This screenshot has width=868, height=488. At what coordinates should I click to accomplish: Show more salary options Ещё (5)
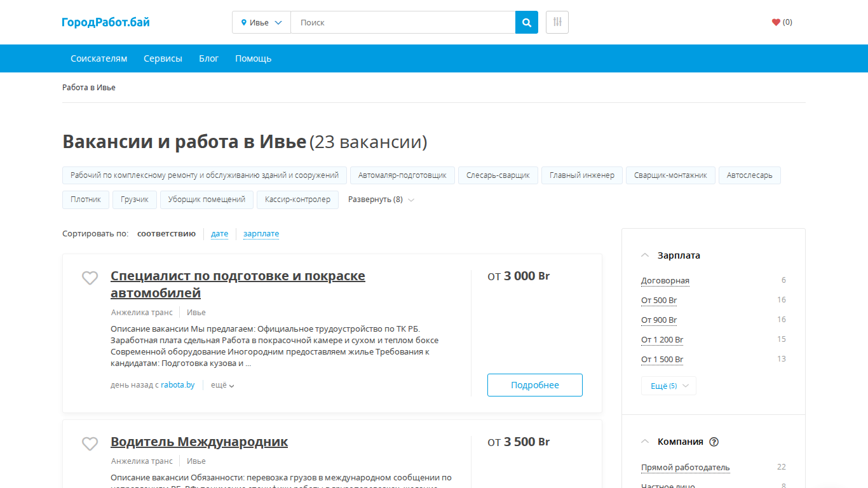tap(668, 386)
